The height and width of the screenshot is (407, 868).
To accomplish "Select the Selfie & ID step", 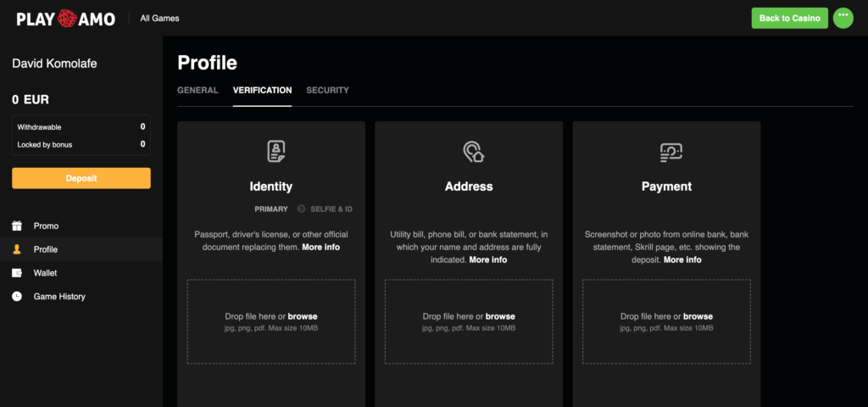I will 331,209.
